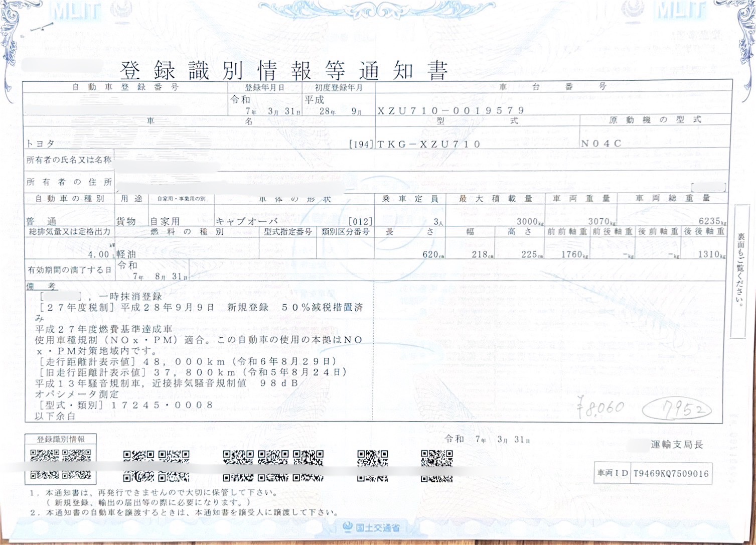Select height value 225cm
Viewport: 756px width, 545px height.
(x=532, y=254)
